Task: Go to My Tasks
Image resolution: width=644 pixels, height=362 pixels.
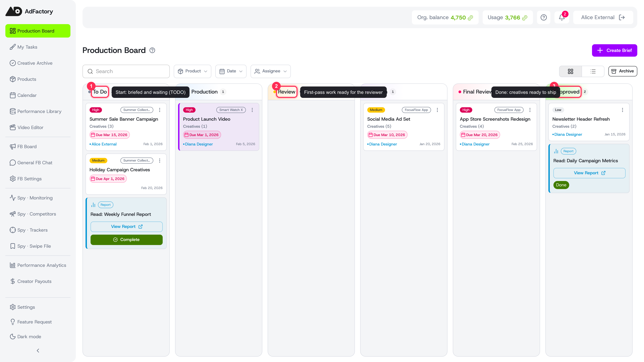Action: point(38,47)
